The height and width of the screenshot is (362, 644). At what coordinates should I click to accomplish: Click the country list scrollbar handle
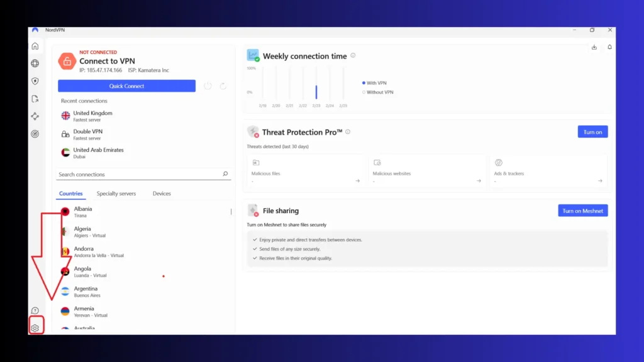tap(231, 212)
